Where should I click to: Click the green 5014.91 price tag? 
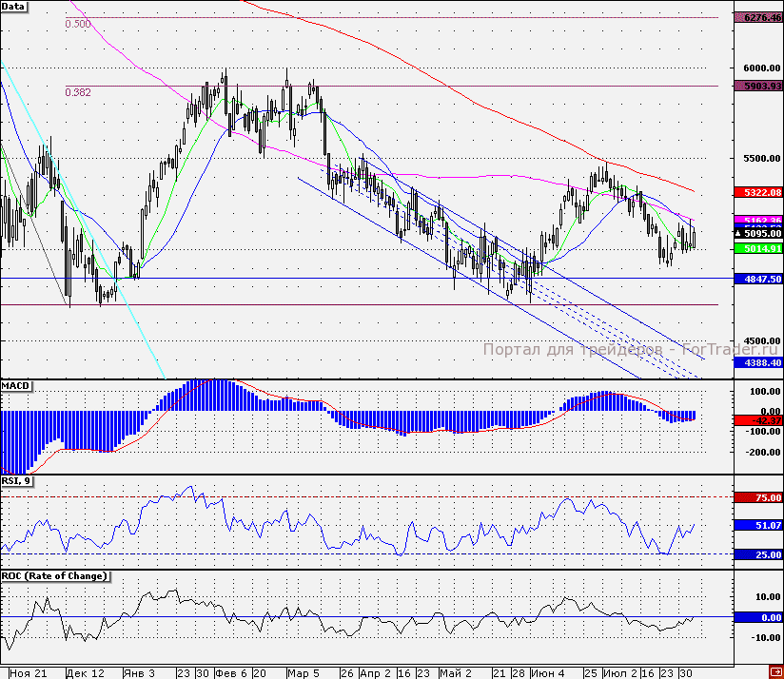tap(758, 248)
